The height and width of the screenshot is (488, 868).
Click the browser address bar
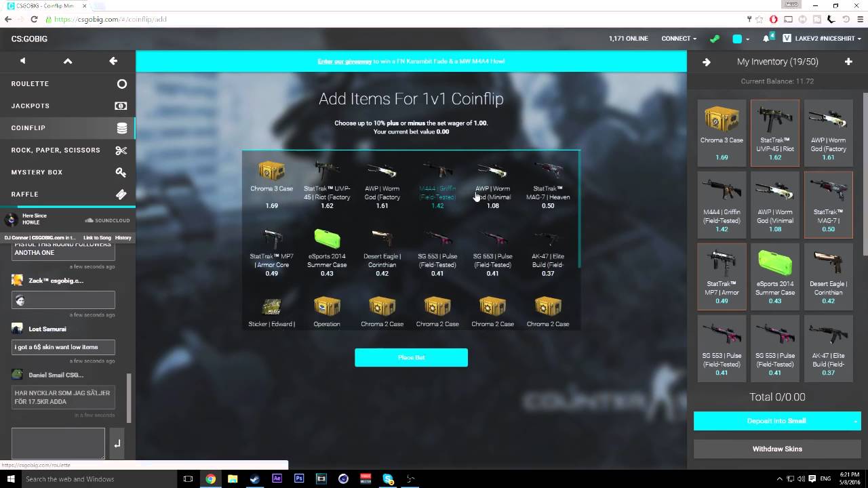coord(393,19)
